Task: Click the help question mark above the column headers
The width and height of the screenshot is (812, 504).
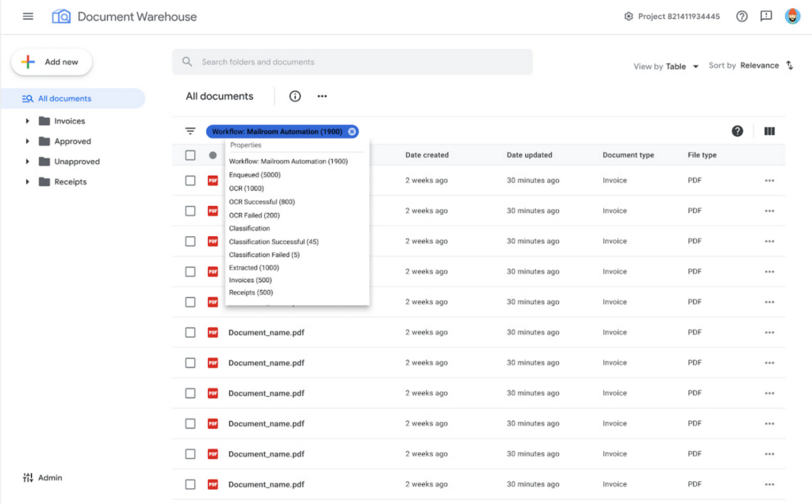Action: (x=737, y=131)
